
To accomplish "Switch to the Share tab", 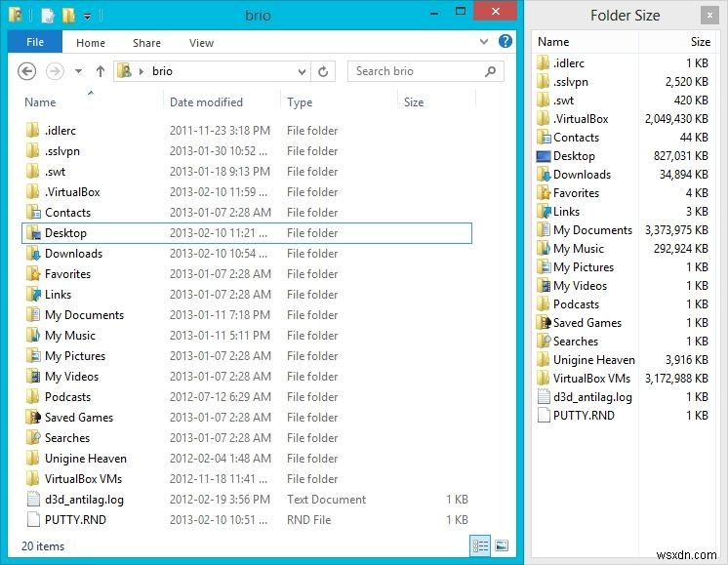I will [x=146, y=43].
